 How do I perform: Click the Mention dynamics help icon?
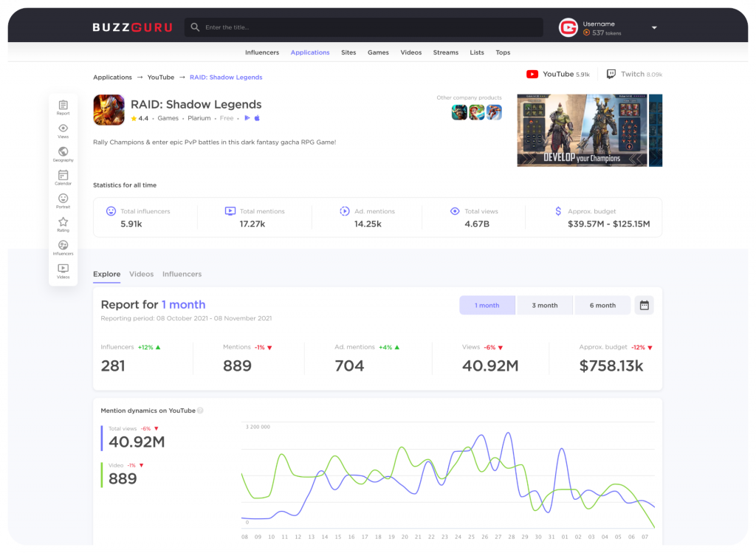[200, 411]
